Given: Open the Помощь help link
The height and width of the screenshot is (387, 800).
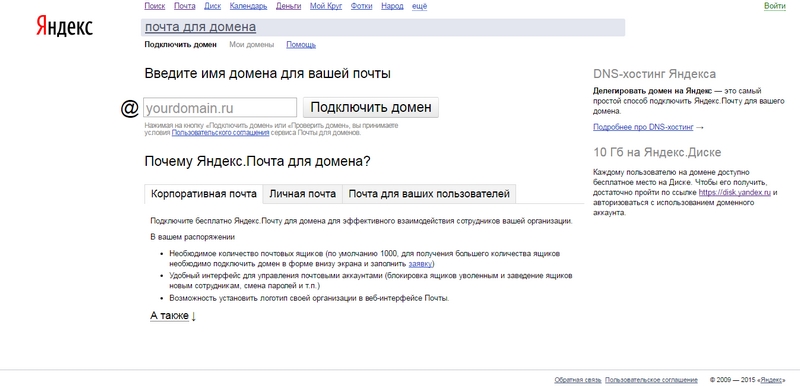Looking at the screenshot, I should click(x=301, y=45).
